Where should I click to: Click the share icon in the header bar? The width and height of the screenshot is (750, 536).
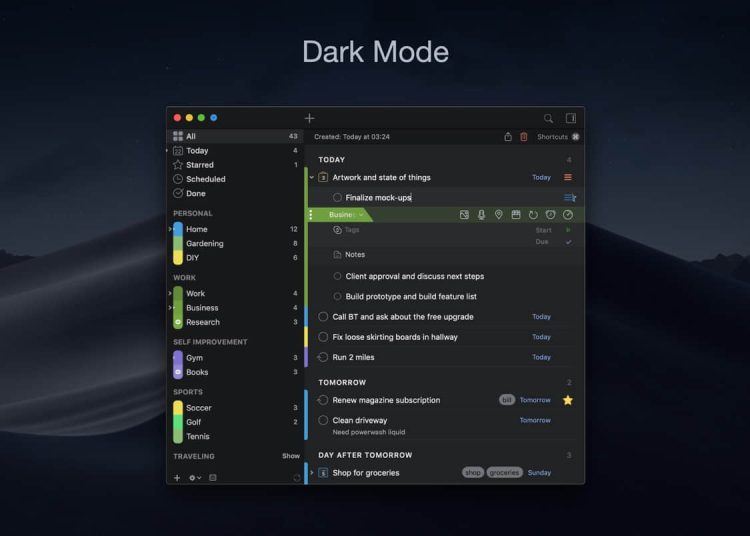pos(508,137)
